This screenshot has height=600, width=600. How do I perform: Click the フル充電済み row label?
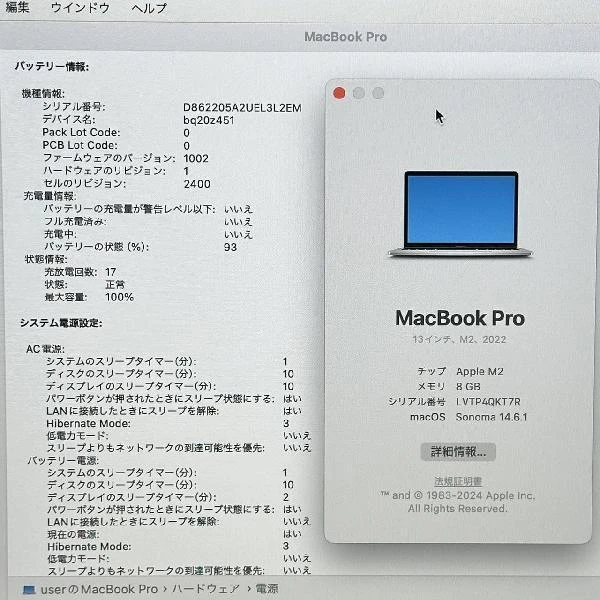click(75, 222)
